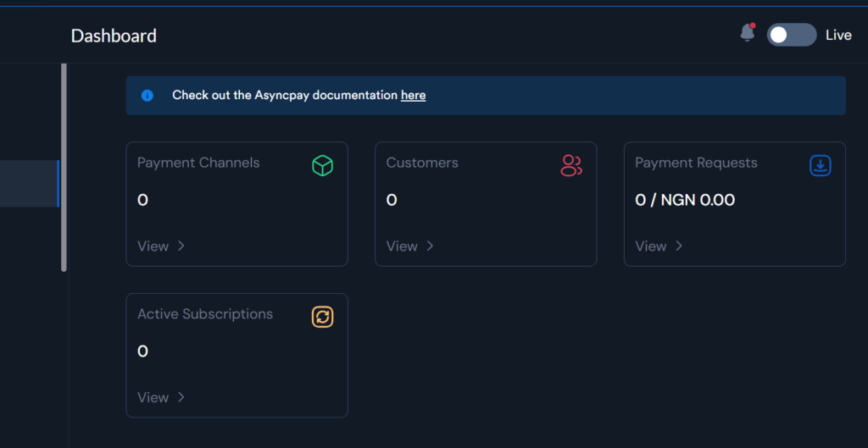This screenshot has width=868, height=448.
Task: Click the red Customers people icon
Action: point(571,166)
